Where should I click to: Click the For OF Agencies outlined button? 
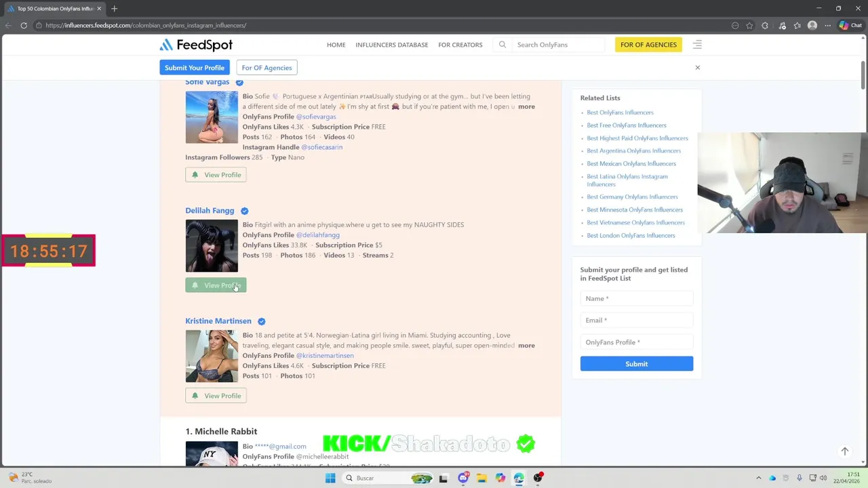click(267, 68)
